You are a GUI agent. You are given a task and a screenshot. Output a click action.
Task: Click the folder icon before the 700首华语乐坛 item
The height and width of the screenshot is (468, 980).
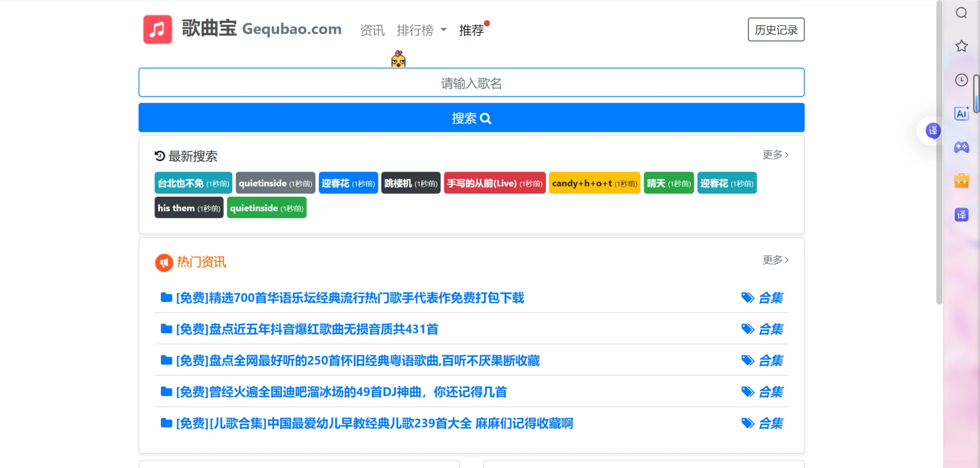[166, 297]
